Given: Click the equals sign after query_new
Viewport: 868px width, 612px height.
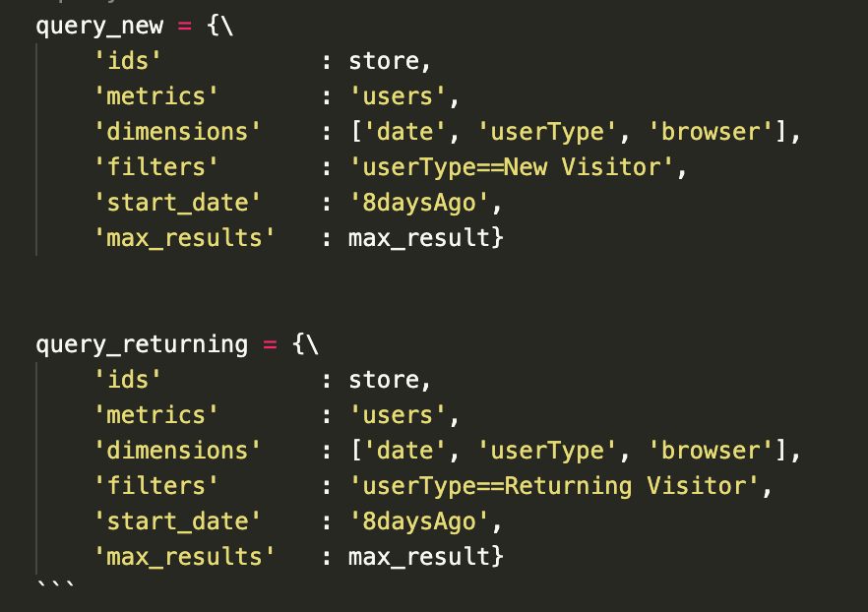Looking at the screenshot, I should click(x=185, y=26).
